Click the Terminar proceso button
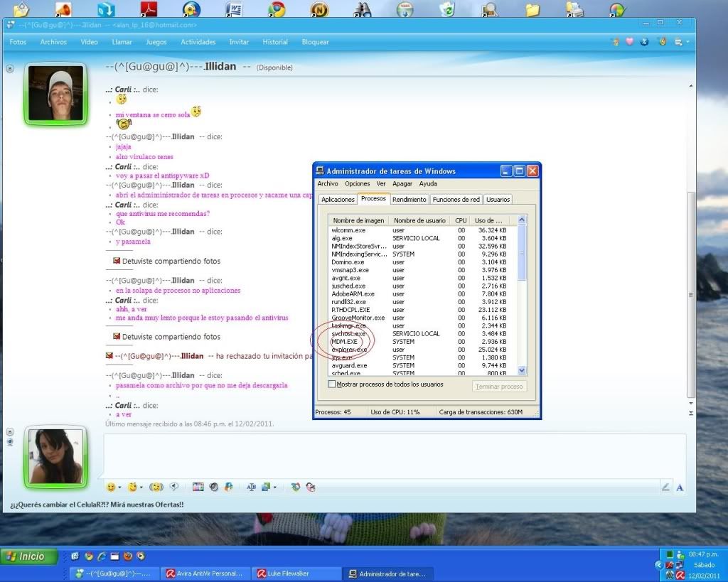 tap(500, 387)
